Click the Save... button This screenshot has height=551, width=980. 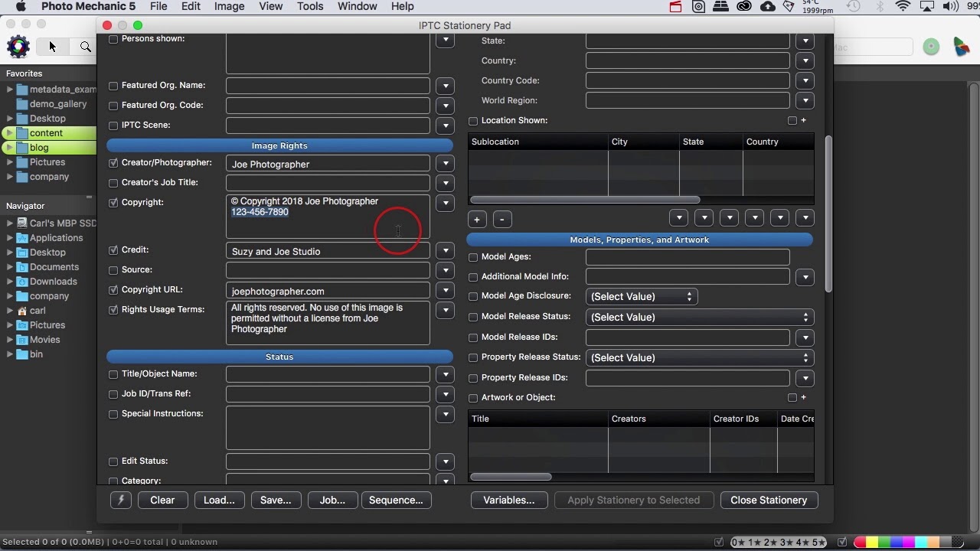(x=276, y=500)
